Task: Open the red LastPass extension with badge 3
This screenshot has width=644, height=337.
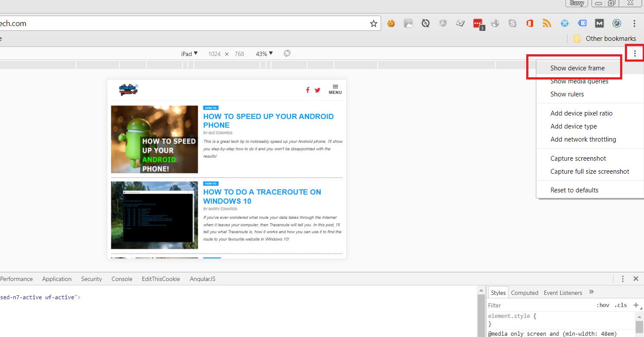Action: pyautogui.click(x=478, y=24)
